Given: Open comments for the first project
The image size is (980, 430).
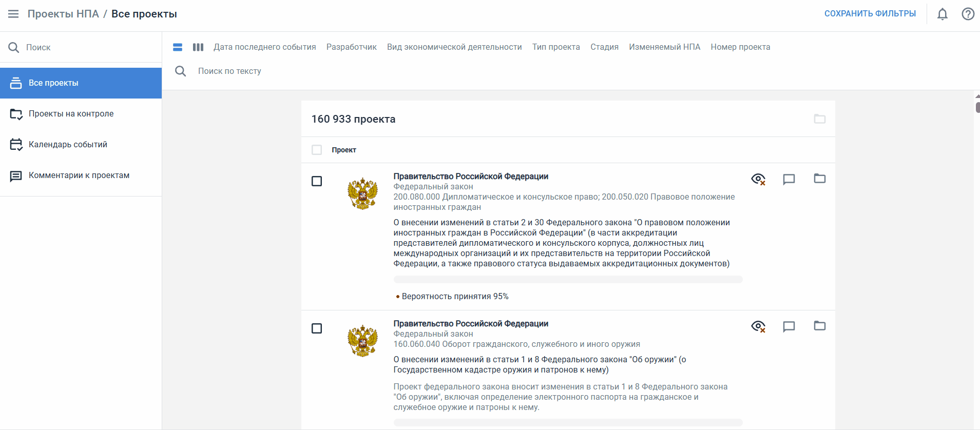Looking at the screenshot, I should click(789, 179).
